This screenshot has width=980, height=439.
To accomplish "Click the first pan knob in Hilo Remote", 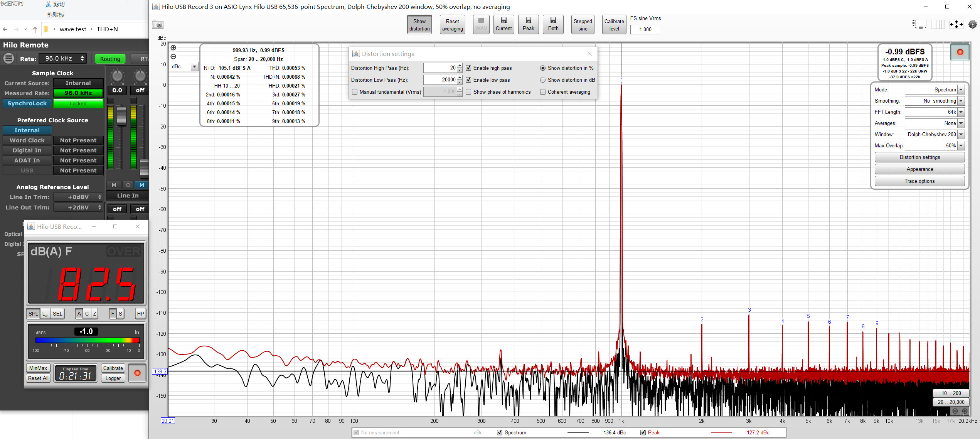I will click(x=117, y=76).
